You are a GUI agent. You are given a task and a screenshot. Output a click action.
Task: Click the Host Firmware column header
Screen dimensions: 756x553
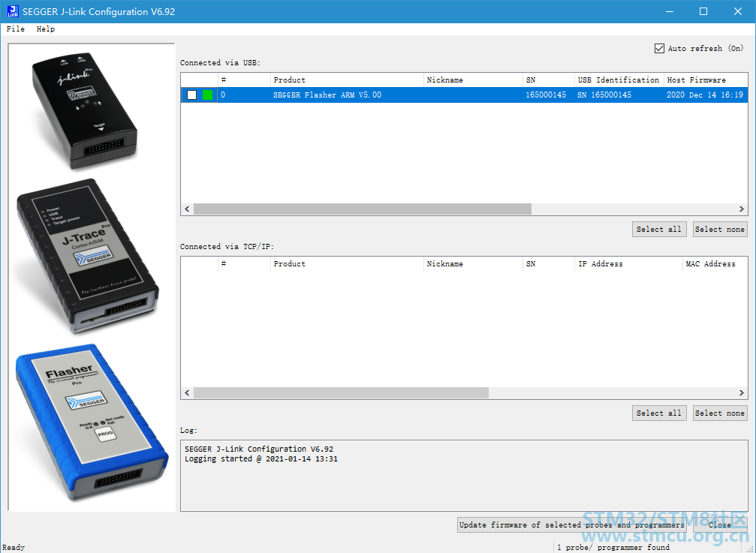point(706,80)
